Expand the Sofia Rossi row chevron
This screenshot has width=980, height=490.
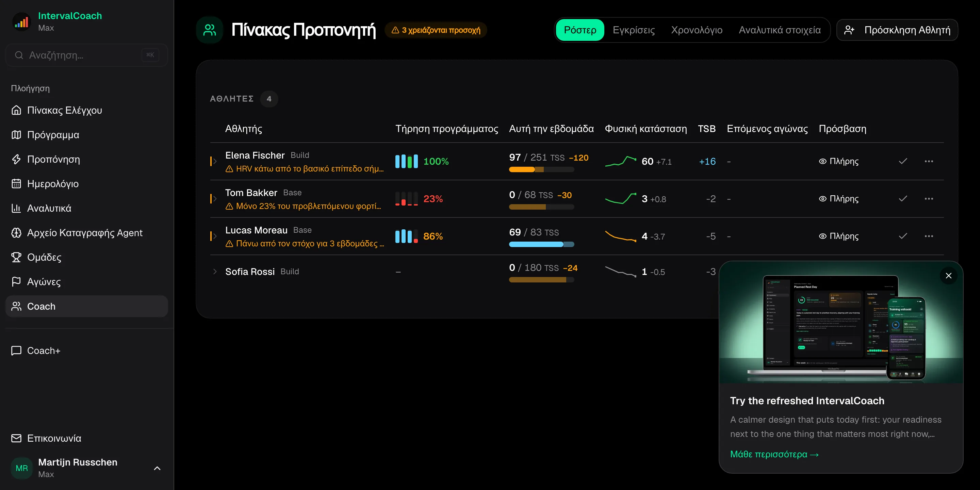215,272
